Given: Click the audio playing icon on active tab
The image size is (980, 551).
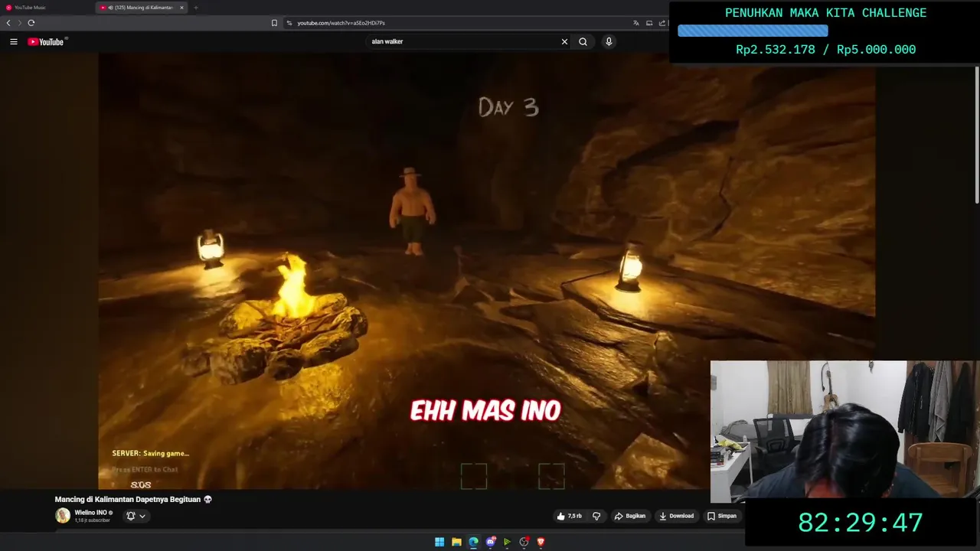Looking at the screenshot, I should (110, 8).
